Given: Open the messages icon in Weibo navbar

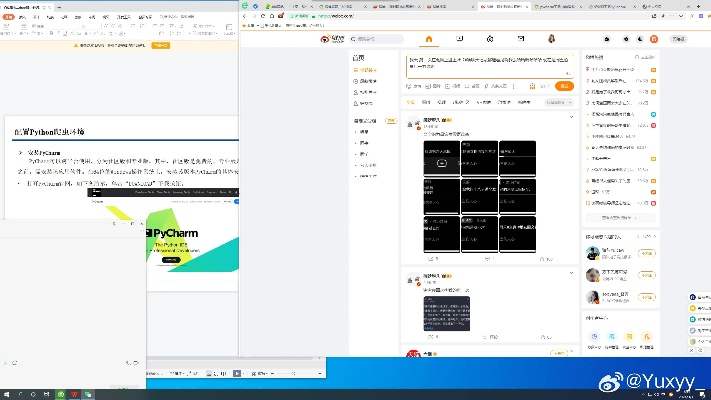Looking at the screenshot, I should pos(519,39).
